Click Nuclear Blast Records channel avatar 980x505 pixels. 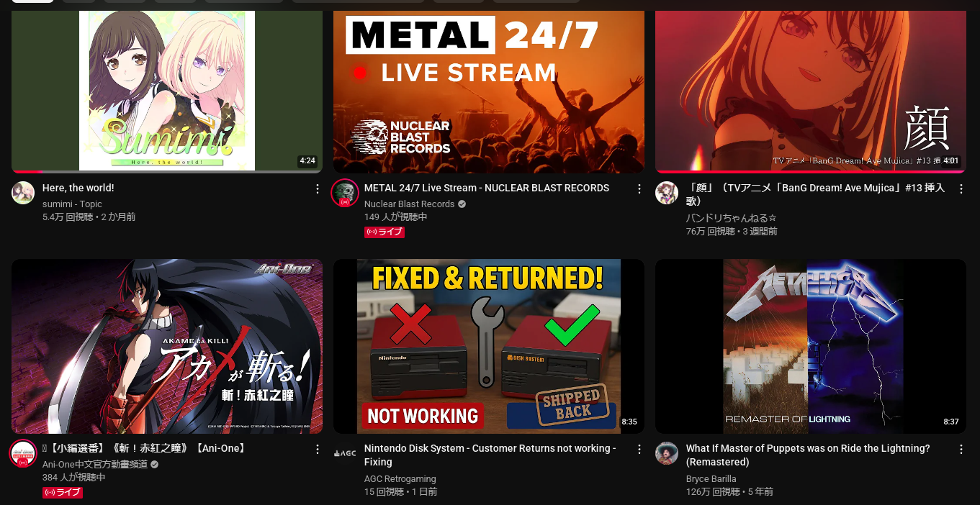(345, 193)
